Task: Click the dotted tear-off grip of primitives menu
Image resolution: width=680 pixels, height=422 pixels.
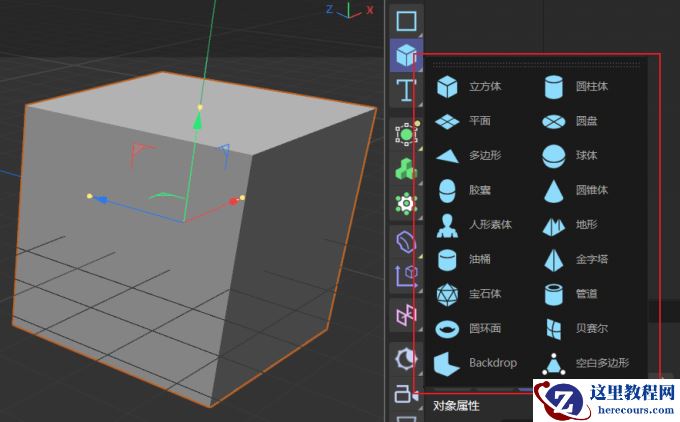Action: click(536, 64)
